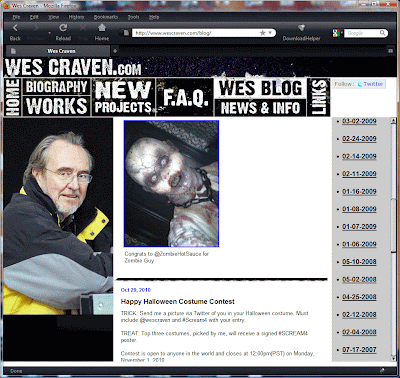This screenshot has height=378, width=400.
Task: Open the WORKS page
Action: (56, 106)
